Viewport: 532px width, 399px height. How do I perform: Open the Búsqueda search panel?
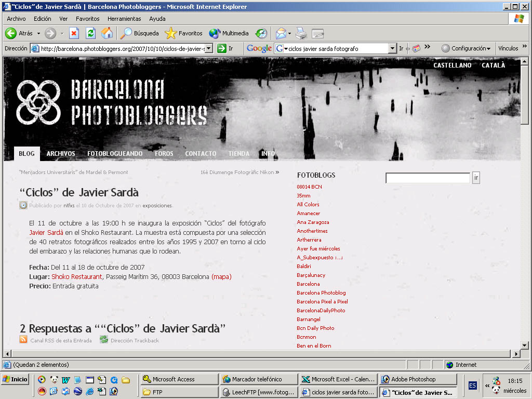coord(139,33)
